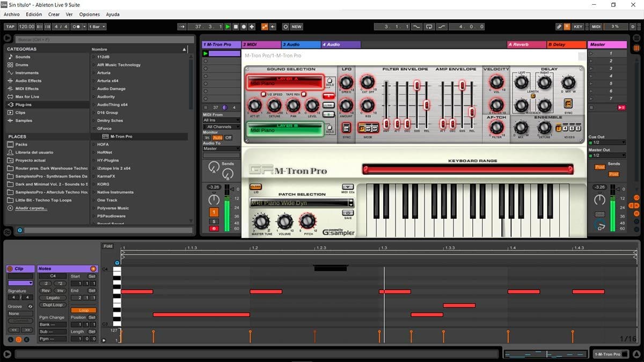The width and height of the screenshot is (644, 362).
Task: Expand the 112dB plug-in folder
Action: [x=93, y=57]
